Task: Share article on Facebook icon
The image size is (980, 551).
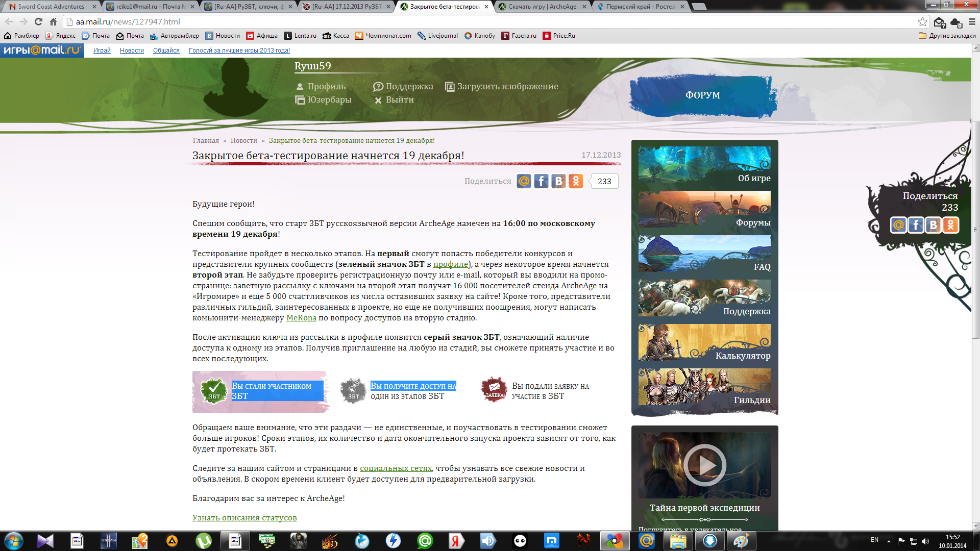Action: [541, 181]
